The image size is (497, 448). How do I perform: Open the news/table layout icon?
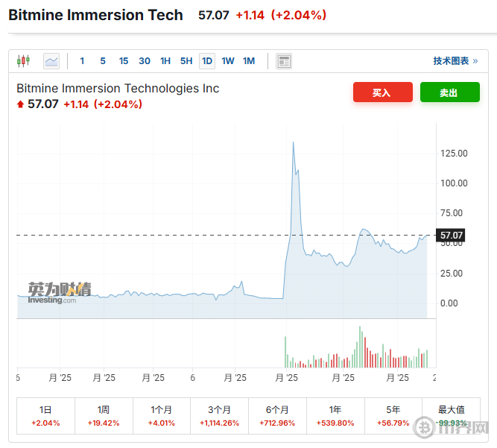283,61
